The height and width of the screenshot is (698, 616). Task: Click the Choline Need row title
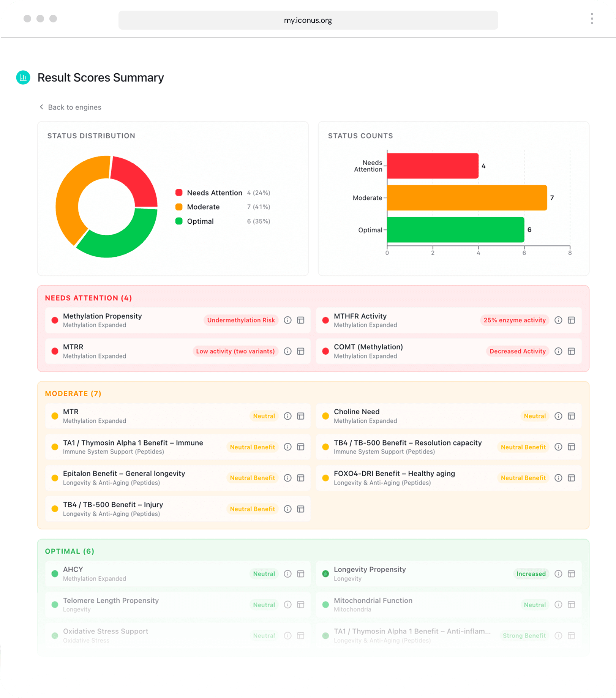tap(357, 412)
